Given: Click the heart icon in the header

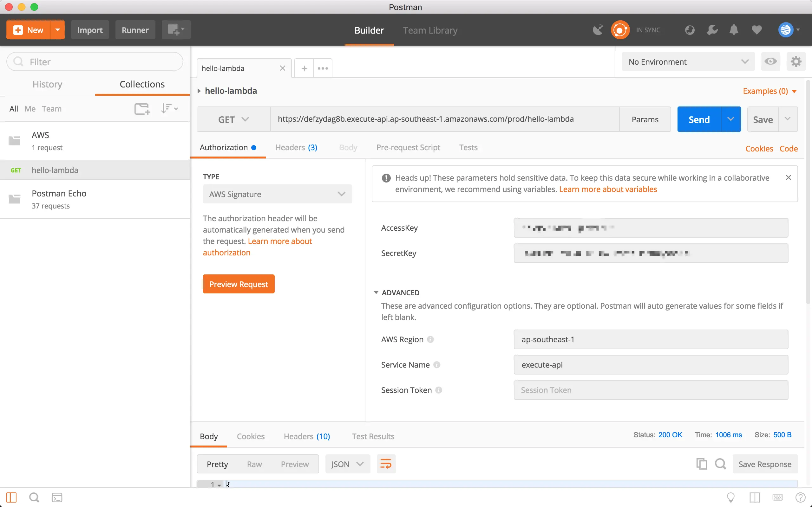Looking at the screenshot, I should pos(756,30).
